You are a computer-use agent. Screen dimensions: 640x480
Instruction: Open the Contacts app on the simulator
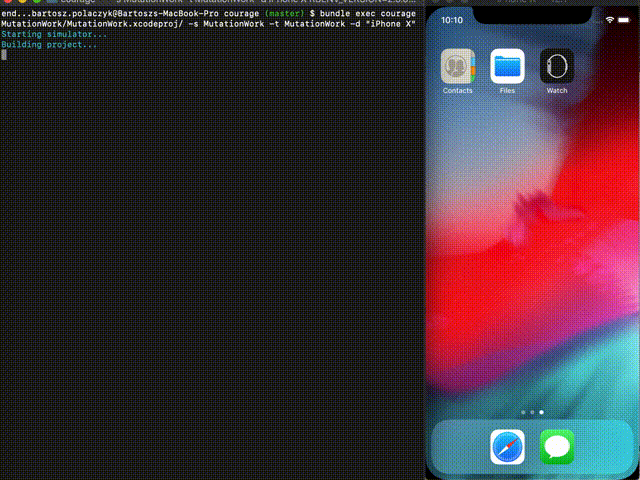pos(458,66)
